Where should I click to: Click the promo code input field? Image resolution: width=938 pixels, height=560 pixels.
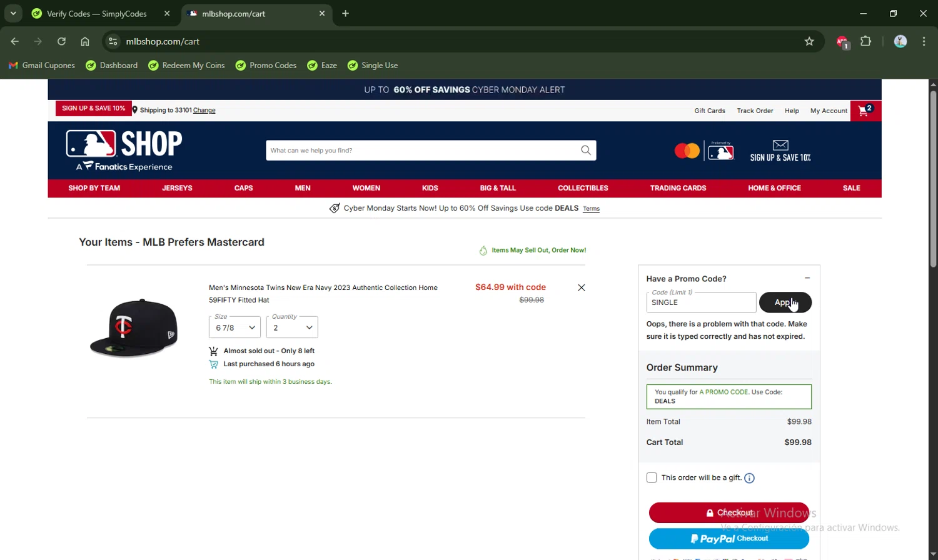tap(701, 302)
